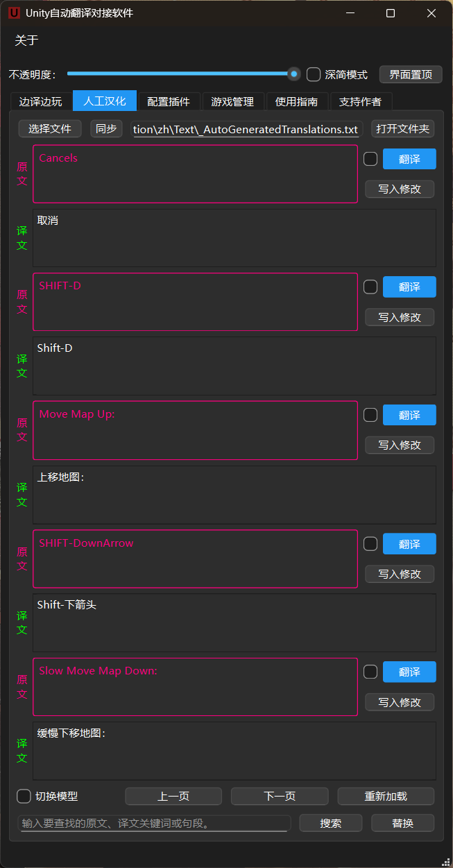Click 写入修改 for Slow Move Map Down

tap(400, 701)
